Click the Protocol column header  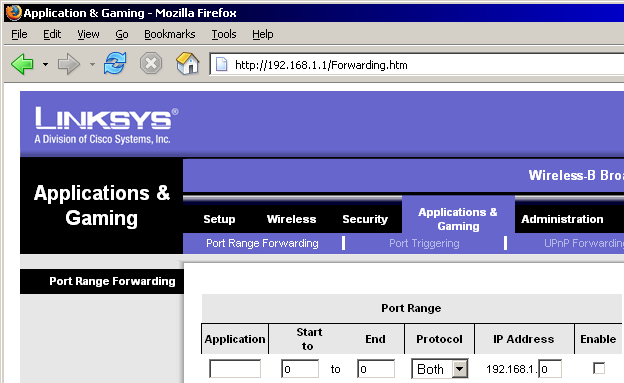click(439, 339)
